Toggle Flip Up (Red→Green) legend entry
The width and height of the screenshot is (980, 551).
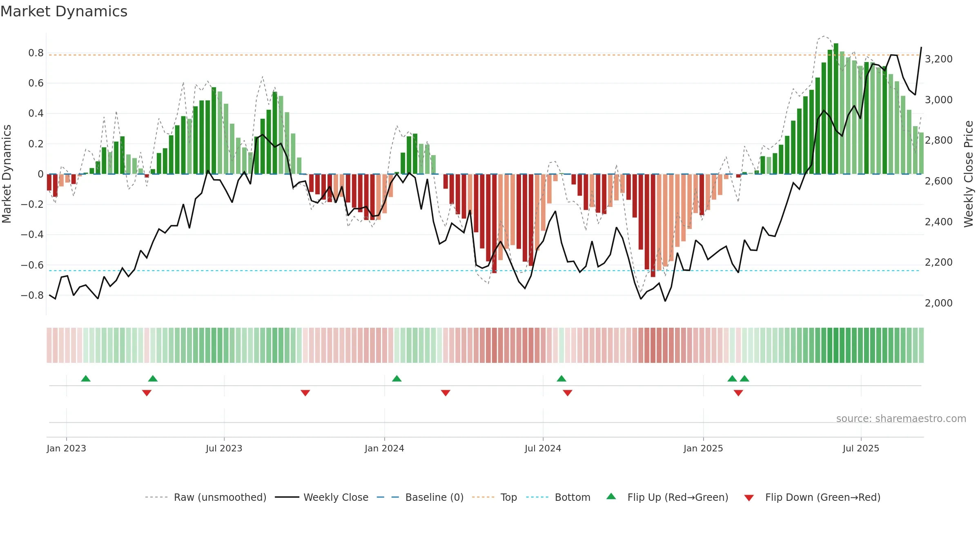pos(667,497)
